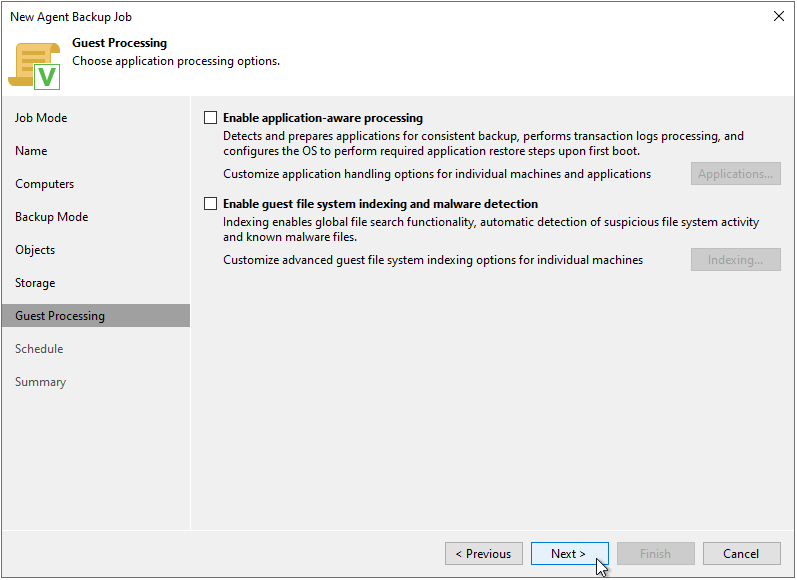Click 'Customize advanced guest file system indexing' text
The height and width of the screenshot is (580, 797).
point(433,260)
